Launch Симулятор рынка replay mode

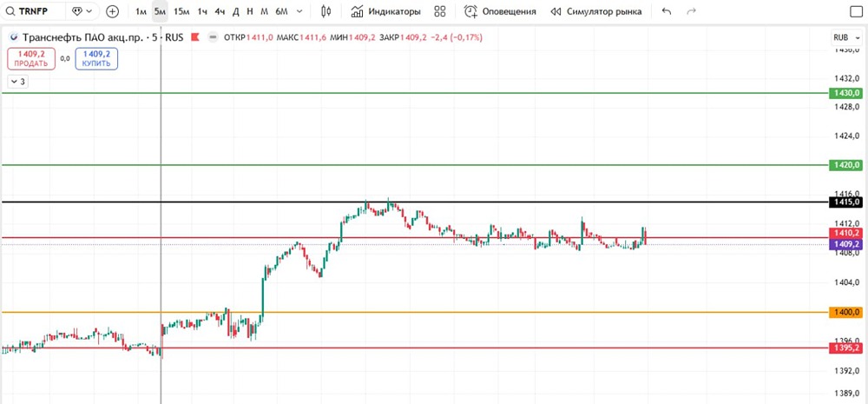click(x=597, y=11)
